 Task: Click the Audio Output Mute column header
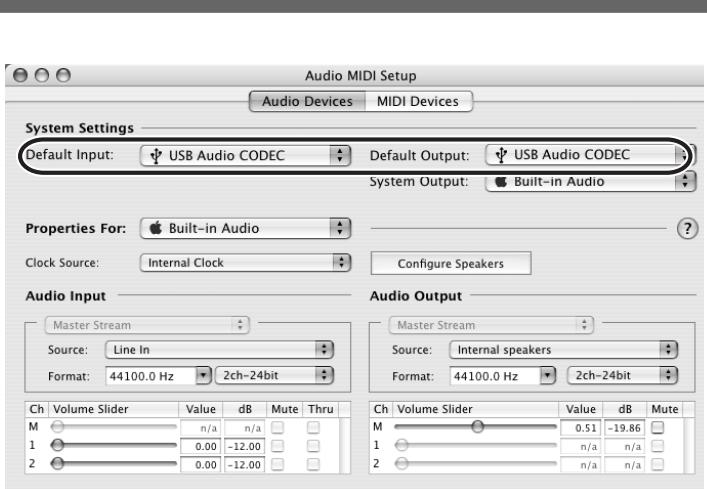(x=665, y=409)
